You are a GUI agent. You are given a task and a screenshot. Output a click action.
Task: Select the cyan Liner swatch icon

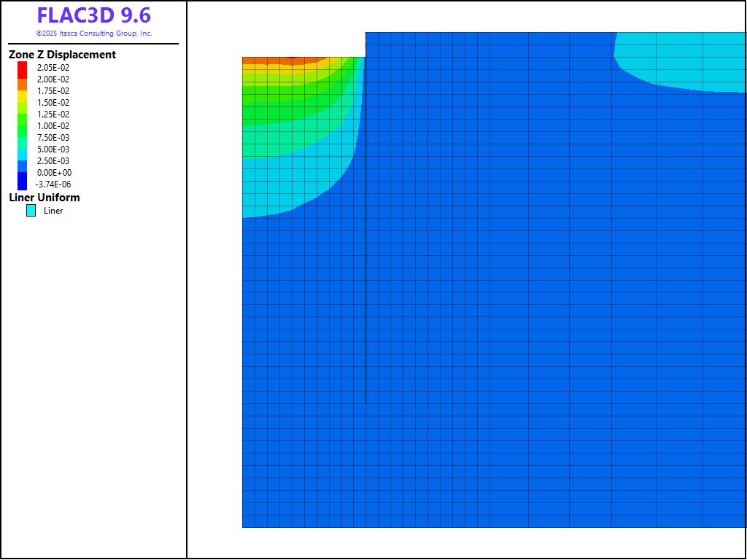[31, 211]
